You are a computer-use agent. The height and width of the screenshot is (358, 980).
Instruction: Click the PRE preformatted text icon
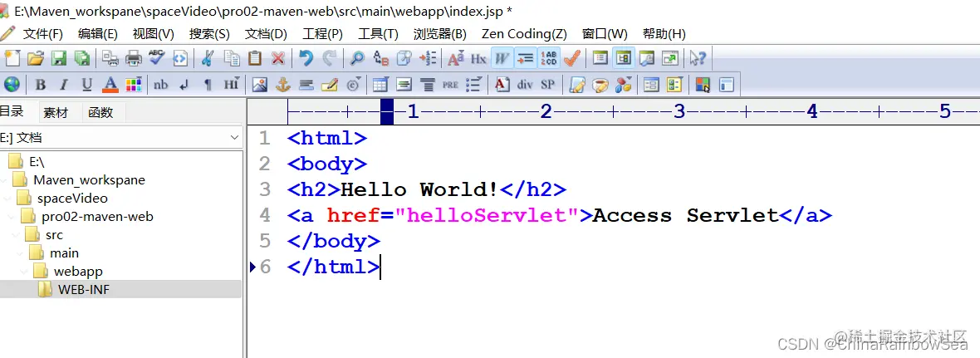click(x=450, y=85)
